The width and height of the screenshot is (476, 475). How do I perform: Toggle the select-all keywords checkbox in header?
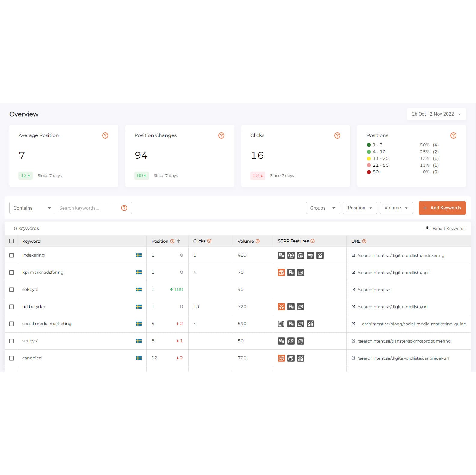pyautogui.click(x=11, y=241)
